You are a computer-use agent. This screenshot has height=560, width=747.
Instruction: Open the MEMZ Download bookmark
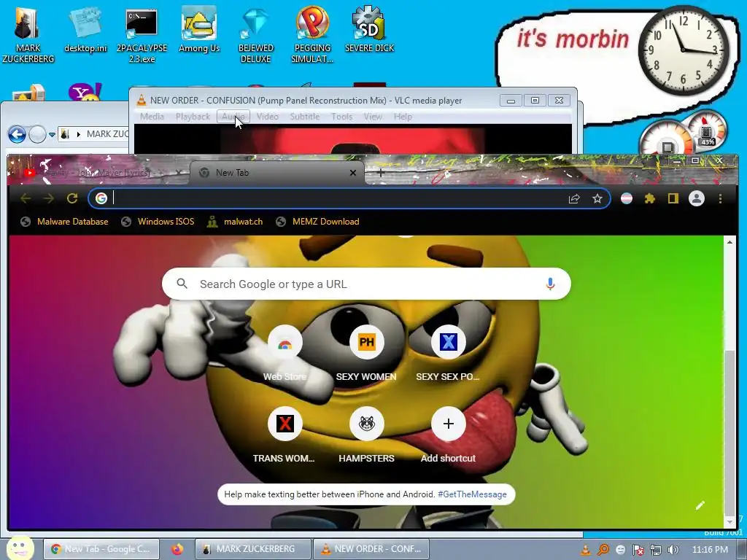click(x=318, y=222)
